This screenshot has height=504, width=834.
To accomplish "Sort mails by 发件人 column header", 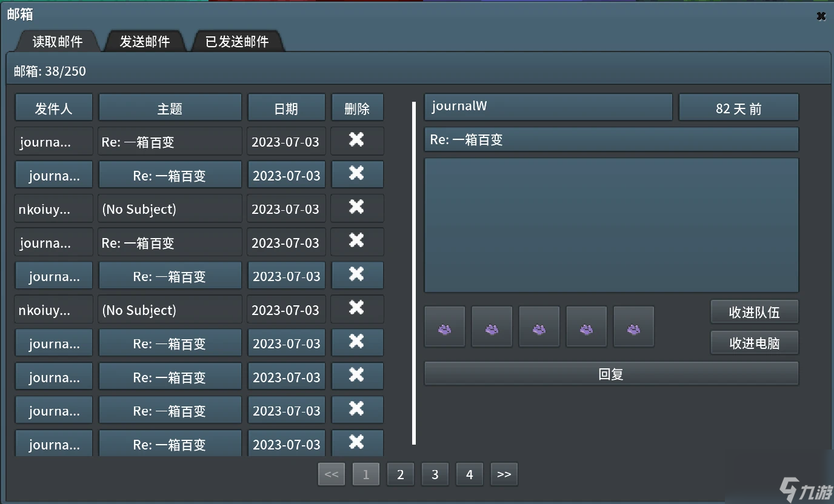I will 54,108.
